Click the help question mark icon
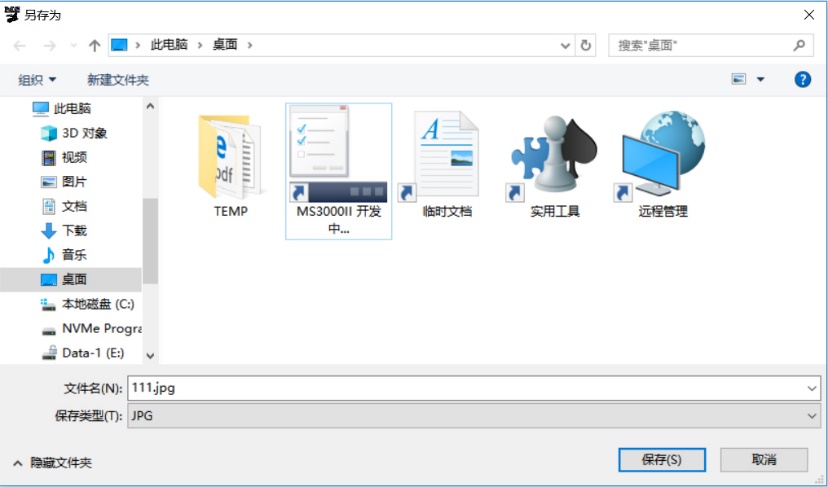This screenshot has width=828, height=487. [802, 80]
